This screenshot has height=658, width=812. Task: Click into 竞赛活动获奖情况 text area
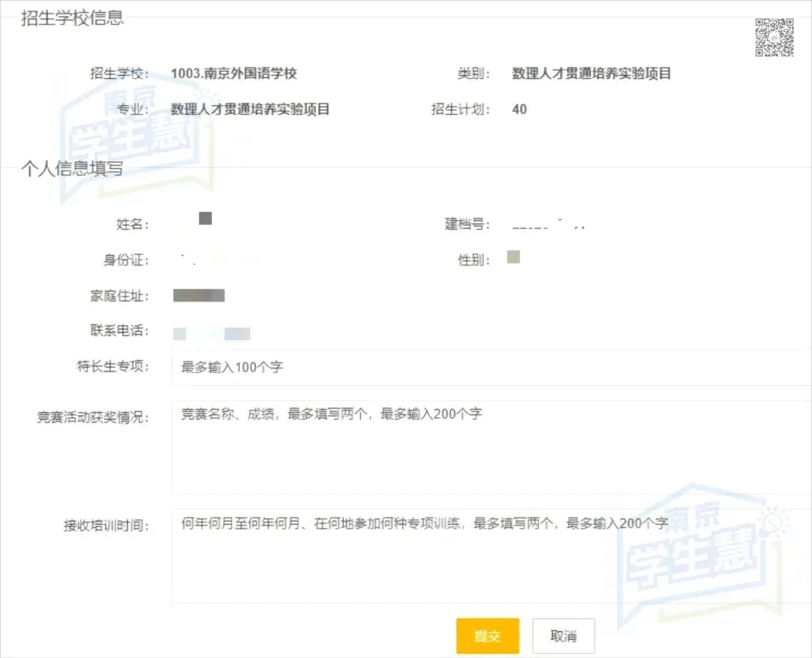(492, 447)
